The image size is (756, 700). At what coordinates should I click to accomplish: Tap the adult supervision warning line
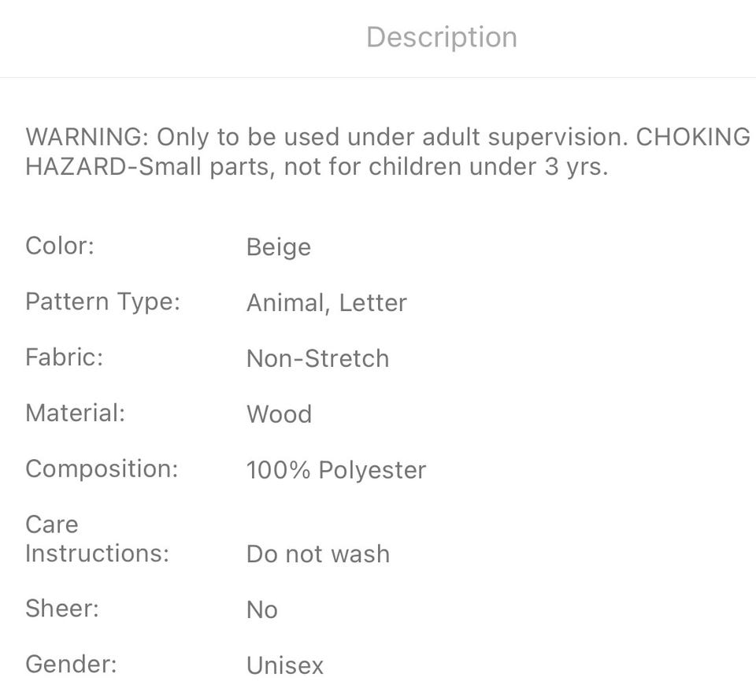tap(387, 137)
